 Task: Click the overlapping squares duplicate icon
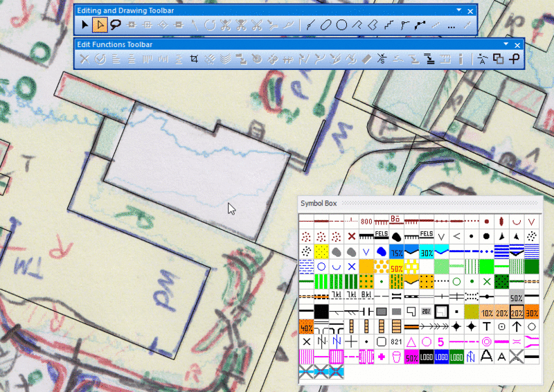click(499, 59)
